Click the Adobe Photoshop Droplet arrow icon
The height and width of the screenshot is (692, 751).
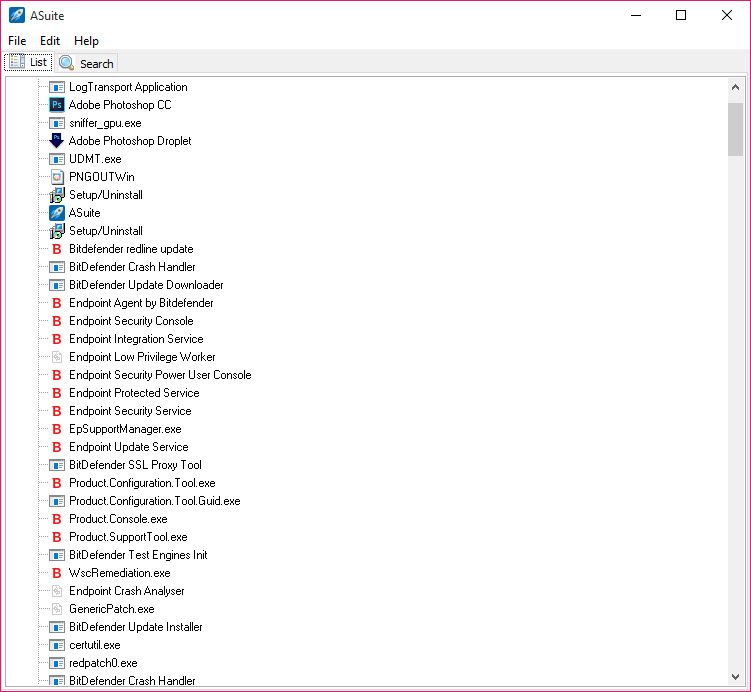point(57,141)
